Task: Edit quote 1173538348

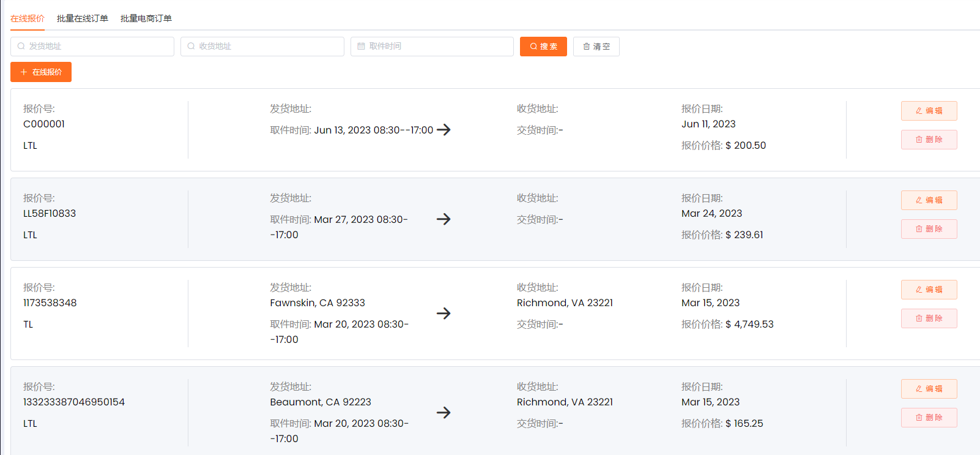Action: (x=929, y=290)
